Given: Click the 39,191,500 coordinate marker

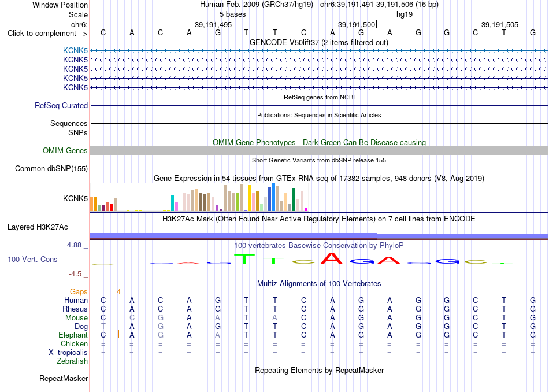Looking at the screenshot, I should [x=357, y=24].
